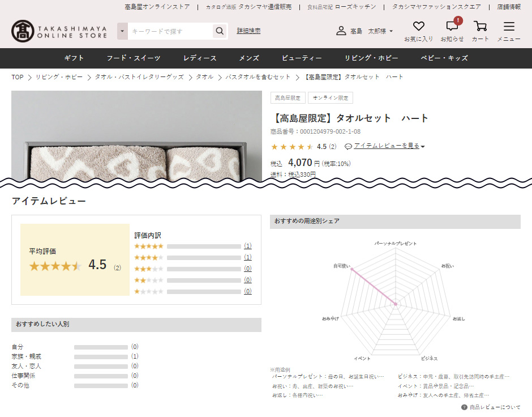532x417 pixels.
Task: Click the four-star rating progress bar
Action: point(204,258)
